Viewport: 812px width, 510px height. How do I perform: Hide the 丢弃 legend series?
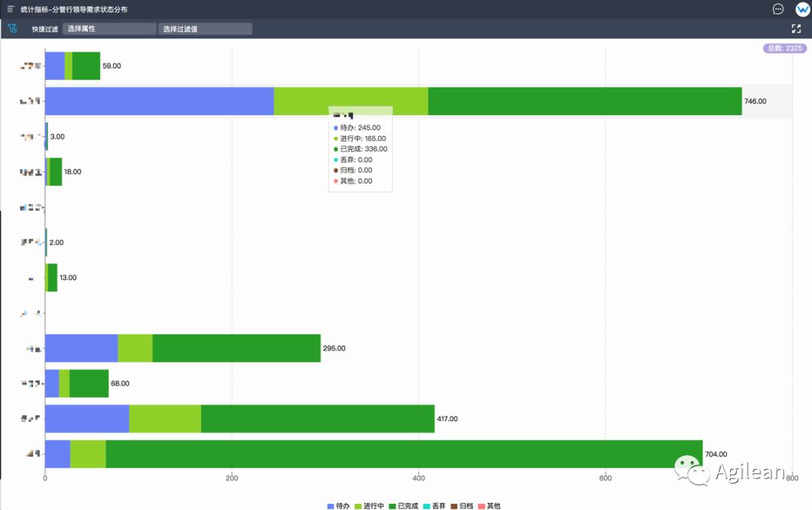click(x=434, y=505)
